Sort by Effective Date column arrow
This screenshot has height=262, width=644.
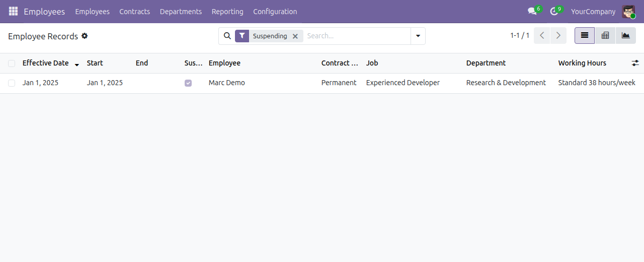coord(77,64)
